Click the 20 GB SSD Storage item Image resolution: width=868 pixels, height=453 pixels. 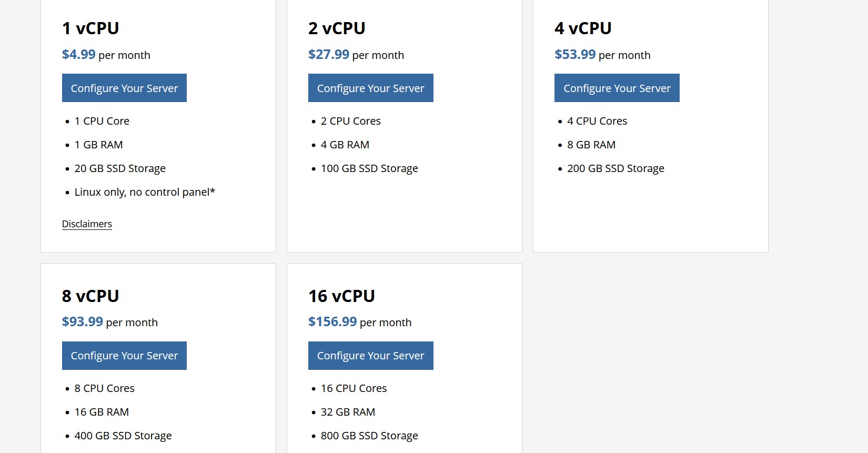point(120,168)
